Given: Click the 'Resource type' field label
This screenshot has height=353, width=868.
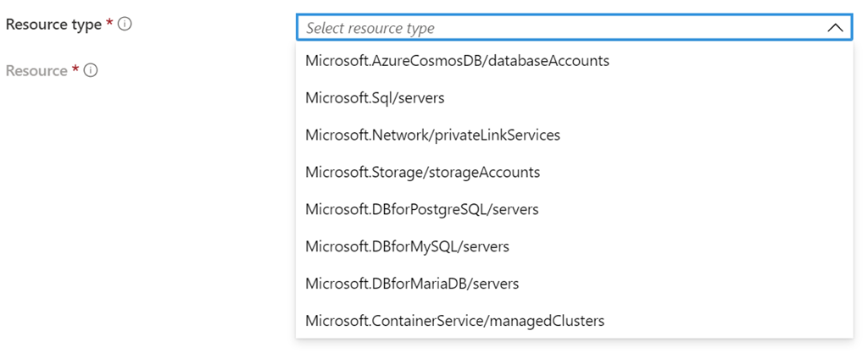Looking at the screenshot, I should 53,25.
